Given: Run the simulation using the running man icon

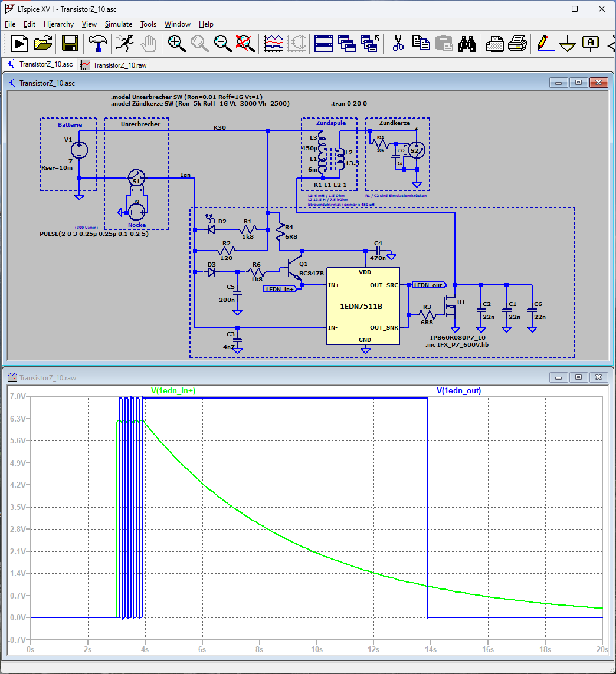Looking at the screenshot, I should coord(124,43).
